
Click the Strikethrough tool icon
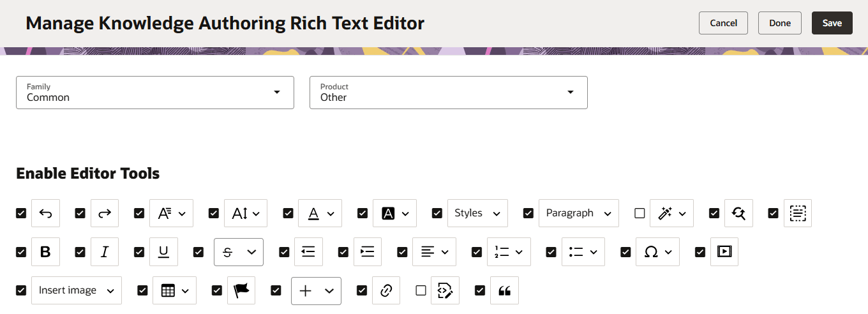pos(228,252)
